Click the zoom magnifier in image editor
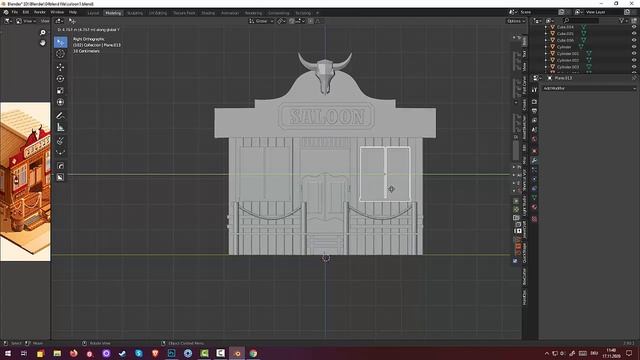The image size is (640, 360). [42, 33]
